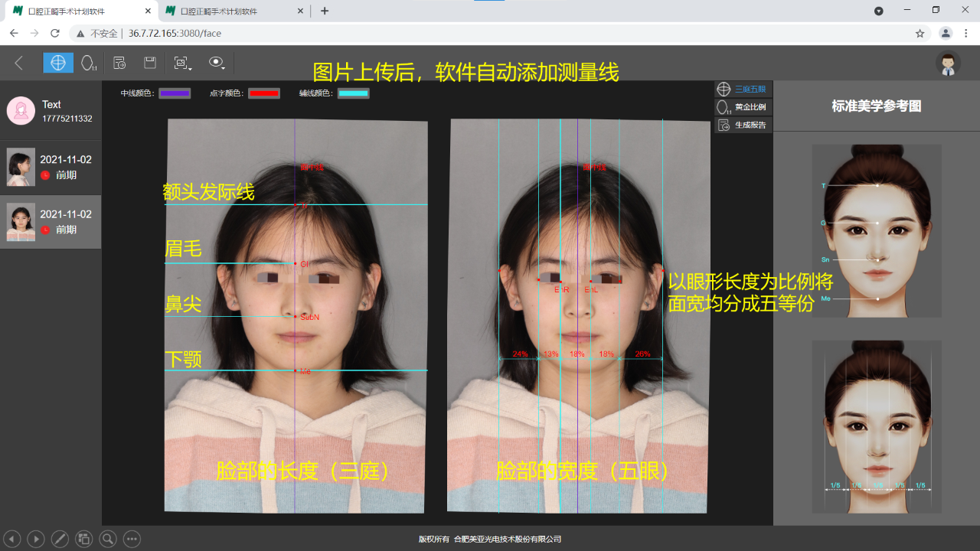Click the not secure warning icon
The image size is (980, 551).
(80, 34)
